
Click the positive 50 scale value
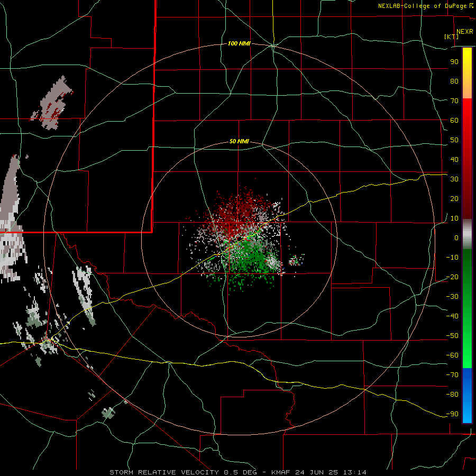[454, 140]
